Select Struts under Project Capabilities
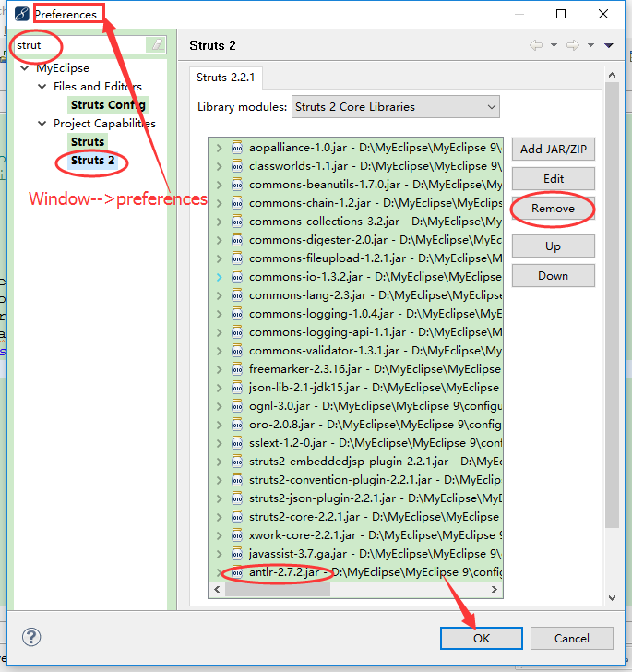632x672 pixels. point(88,142)
